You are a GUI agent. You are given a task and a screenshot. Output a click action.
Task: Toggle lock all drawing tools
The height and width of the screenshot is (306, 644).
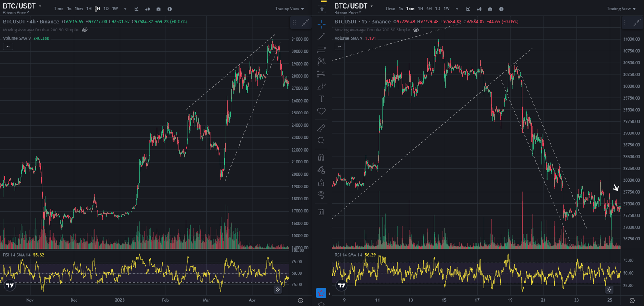(321, 183)
